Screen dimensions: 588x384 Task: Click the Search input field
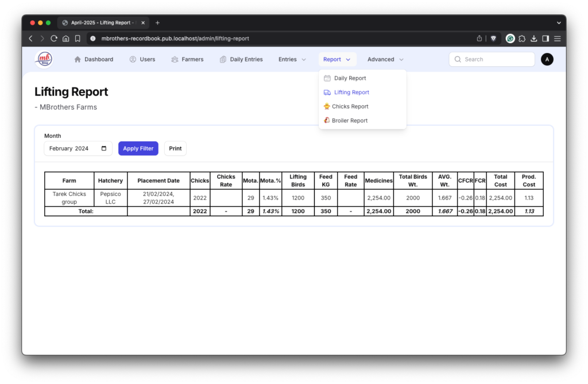[x=492, y=59]
